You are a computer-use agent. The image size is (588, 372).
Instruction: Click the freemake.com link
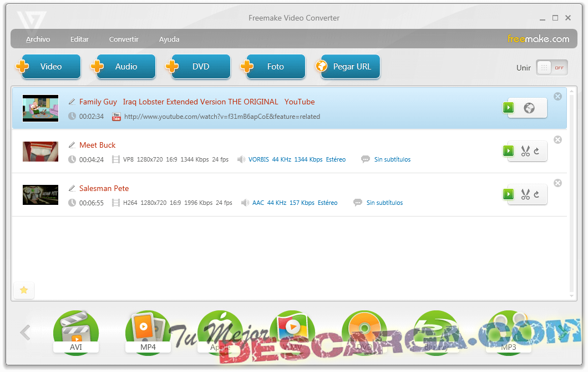pyautogui.click(x=538, y=39)
